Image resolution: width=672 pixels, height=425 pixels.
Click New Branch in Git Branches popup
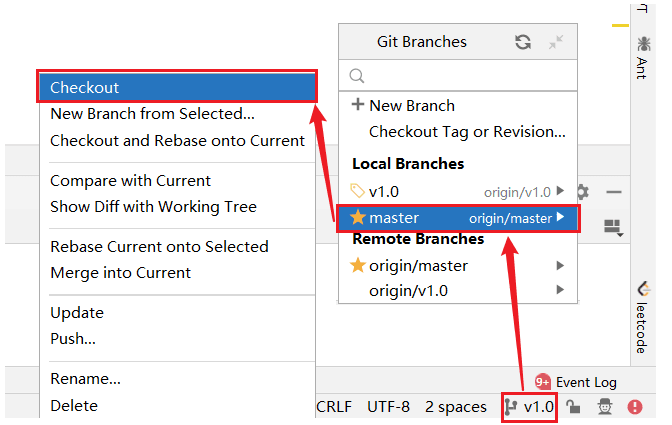point(403,106)
